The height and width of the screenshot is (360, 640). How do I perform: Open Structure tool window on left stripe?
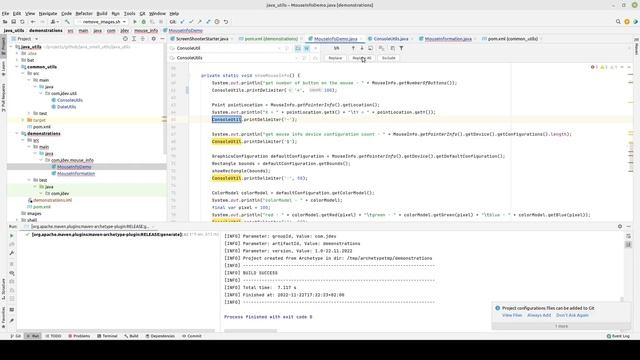coord(3,289)
